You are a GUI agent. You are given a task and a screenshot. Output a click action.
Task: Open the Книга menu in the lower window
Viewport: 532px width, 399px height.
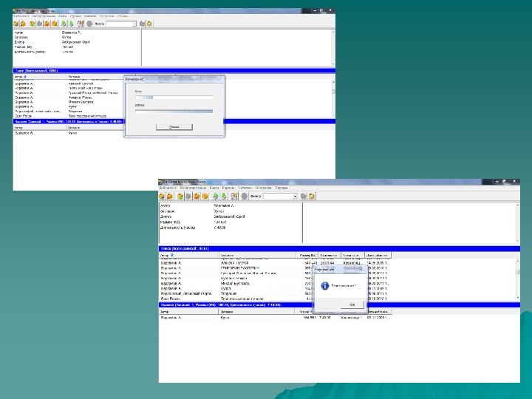(x=214, y=188)
